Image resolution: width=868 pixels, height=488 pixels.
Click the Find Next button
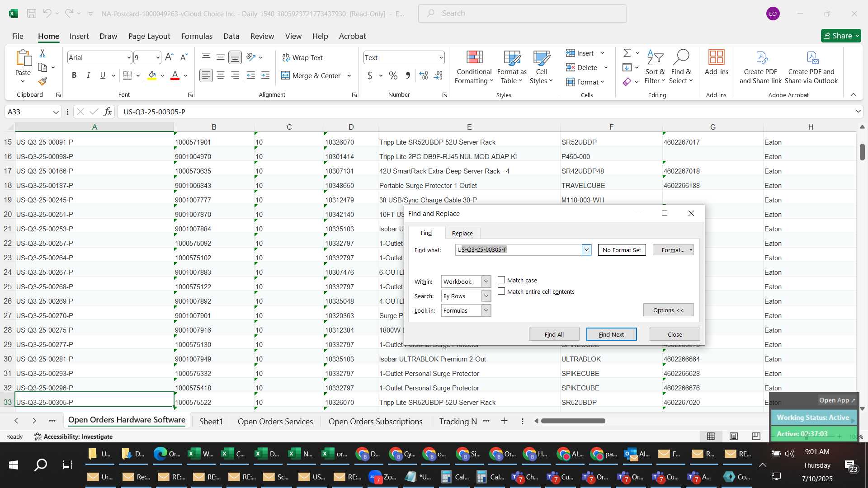click(611, 334)
